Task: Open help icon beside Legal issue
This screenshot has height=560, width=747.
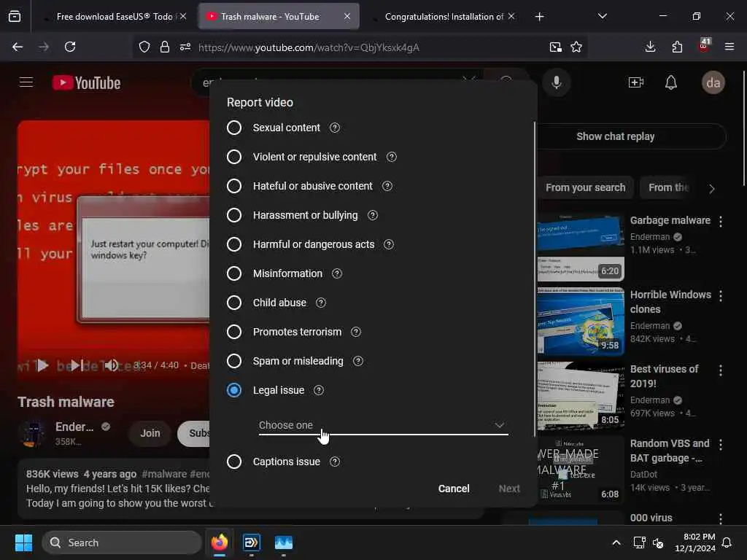Action: tap(319, 390)
